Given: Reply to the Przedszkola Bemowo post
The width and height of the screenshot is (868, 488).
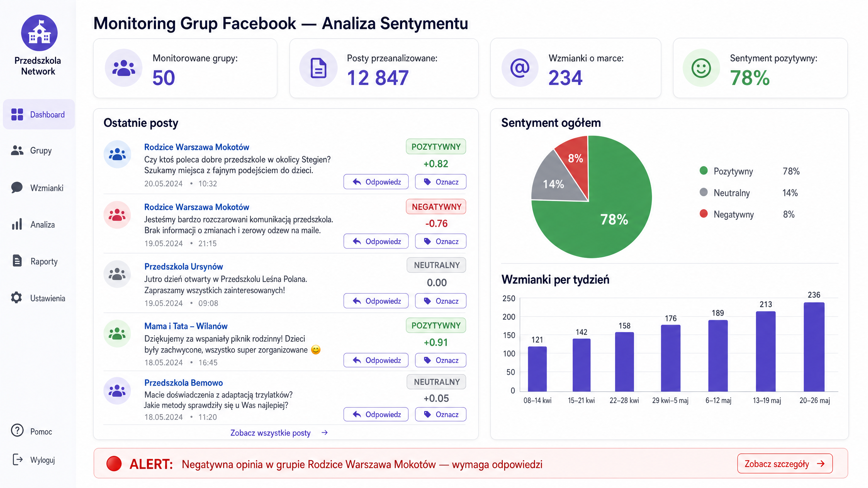Looking at the screenshot, I should click(x=376, y=414).
